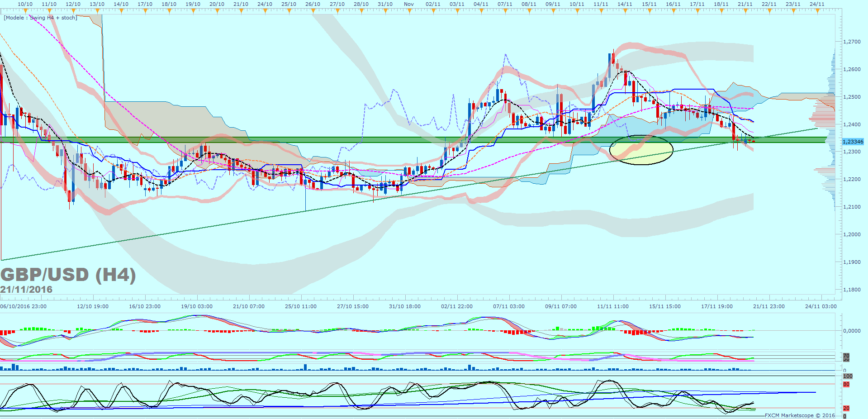Click the stochastic 80 level label

pos(846,384)
